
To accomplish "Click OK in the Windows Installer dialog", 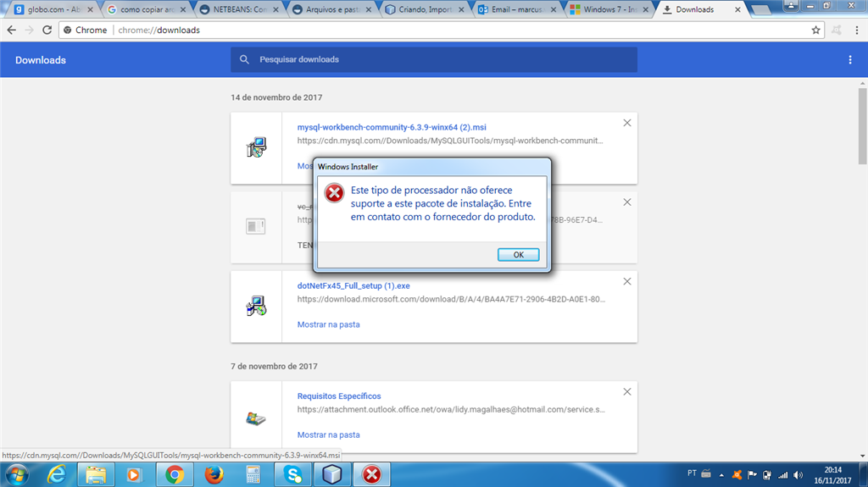I will pos(518,255).
